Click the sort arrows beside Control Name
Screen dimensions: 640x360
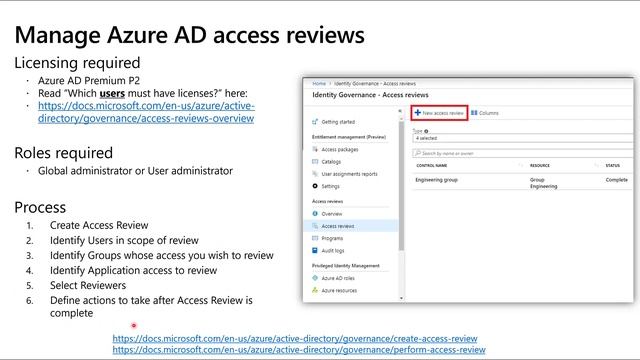520,165
